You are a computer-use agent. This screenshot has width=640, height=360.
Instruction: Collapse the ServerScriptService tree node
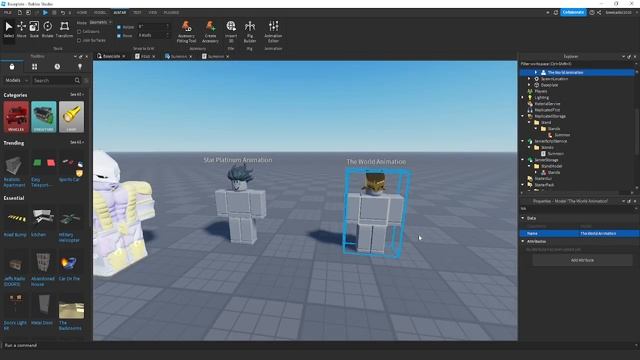tap(523, 141)
